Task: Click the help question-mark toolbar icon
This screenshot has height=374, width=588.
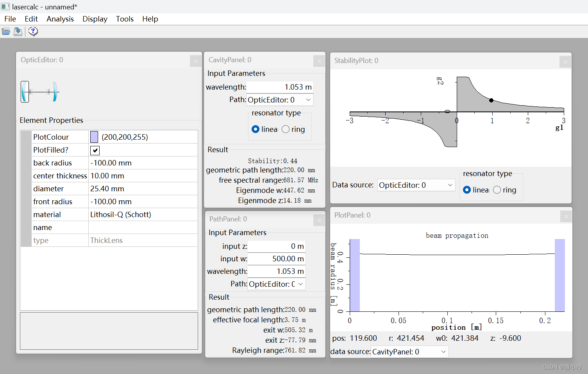Action: tap(33, 32)
